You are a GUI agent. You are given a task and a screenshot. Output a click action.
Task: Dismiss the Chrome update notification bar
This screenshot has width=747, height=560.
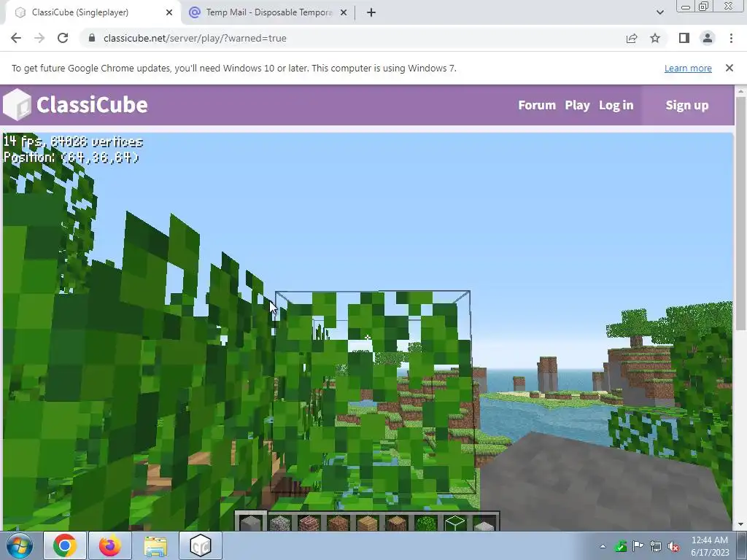click(729, 68)
